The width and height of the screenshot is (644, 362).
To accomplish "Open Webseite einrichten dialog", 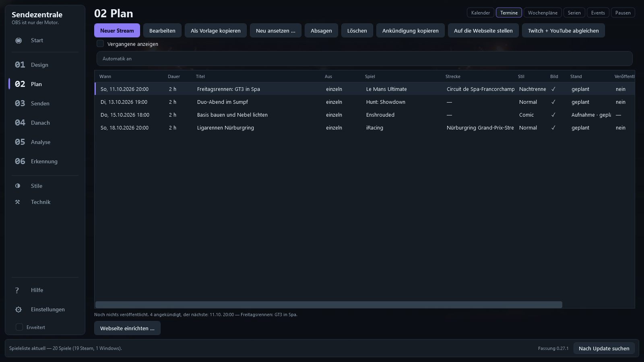I will click(127, 328).
